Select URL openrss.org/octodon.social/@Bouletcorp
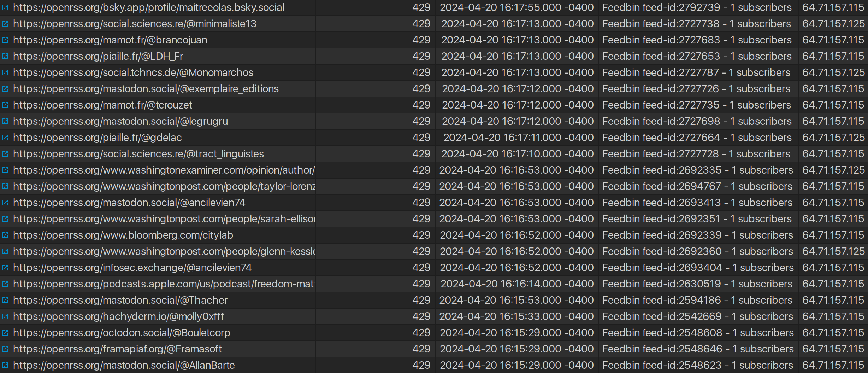868x373 pixels. (122, 333)
